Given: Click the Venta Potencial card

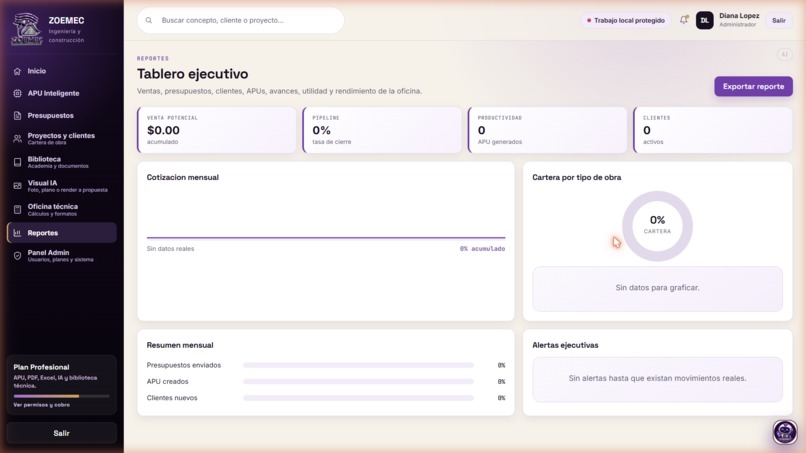Looking at the screenshot, I should coord(216,130).
